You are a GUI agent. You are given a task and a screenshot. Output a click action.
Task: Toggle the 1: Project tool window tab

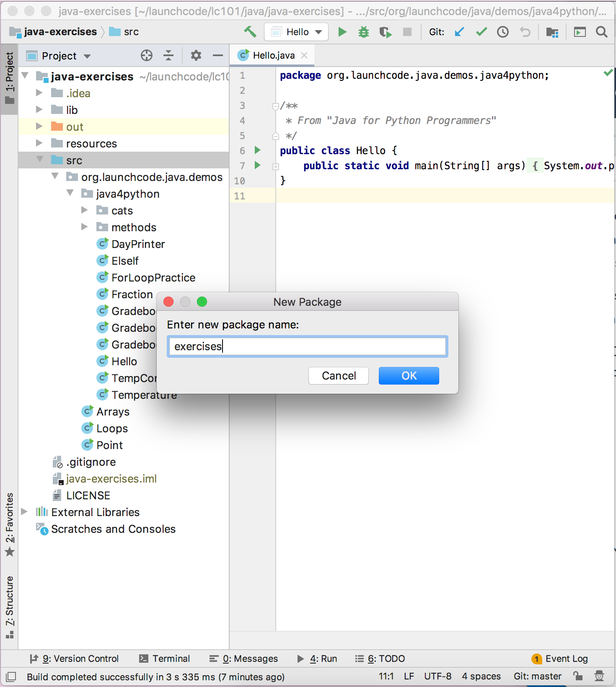[9, 79]
